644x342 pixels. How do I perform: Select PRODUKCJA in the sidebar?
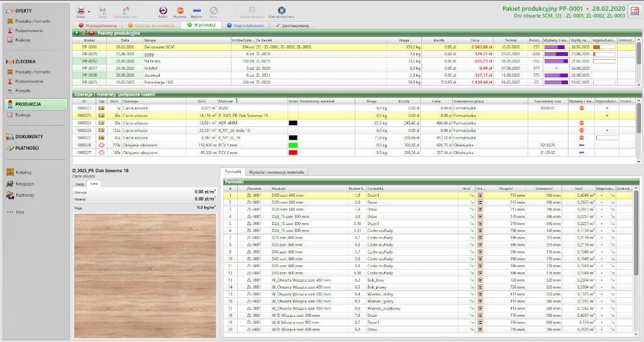[36, 104]
